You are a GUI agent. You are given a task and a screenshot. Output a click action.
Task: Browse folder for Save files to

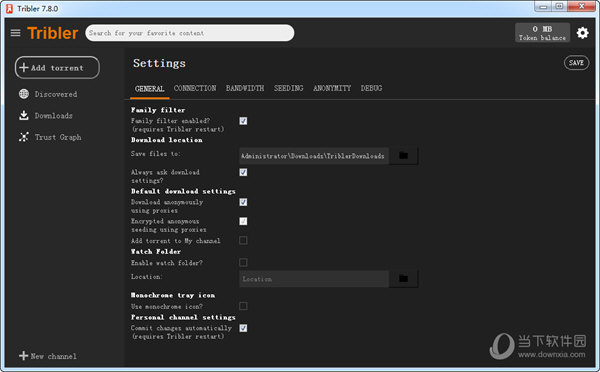pyautogui.click(x=403, y=155)
